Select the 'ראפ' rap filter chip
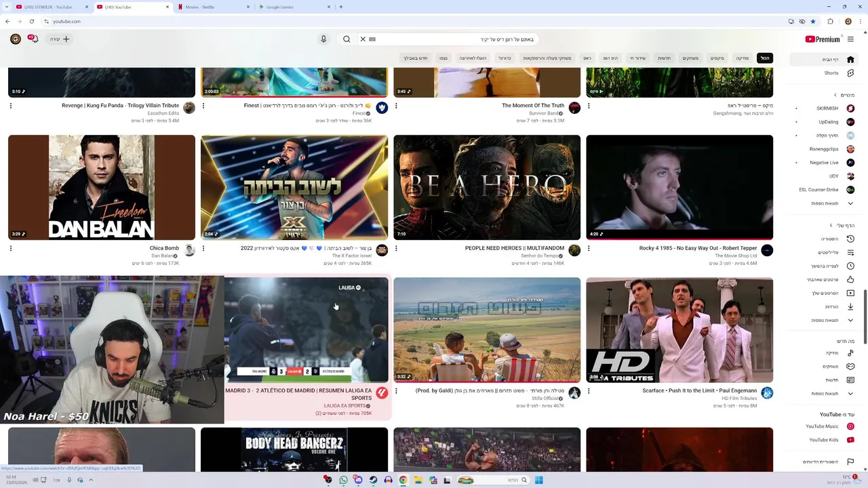Viewport: 868px width, 488px height. pos(587,58)
